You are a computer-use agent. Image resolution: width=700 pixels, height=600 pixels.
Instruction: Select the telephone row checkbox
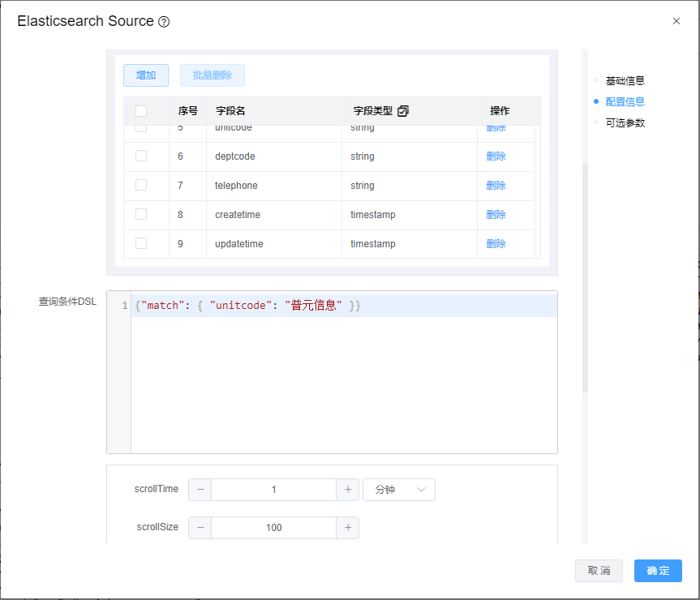click(141, 185)
